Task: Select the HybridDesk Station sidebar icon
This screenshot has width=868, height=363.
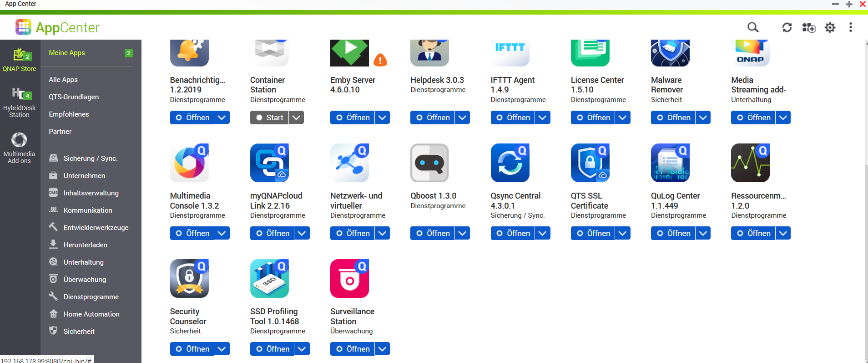Action: pyautogui.click(x=19, y=102)
